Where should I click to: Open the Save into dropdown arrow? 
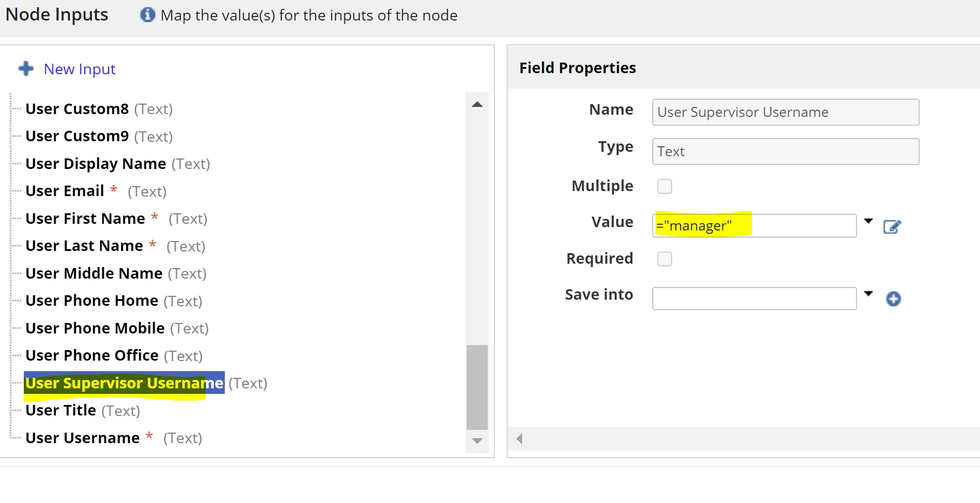coord(868,294)
